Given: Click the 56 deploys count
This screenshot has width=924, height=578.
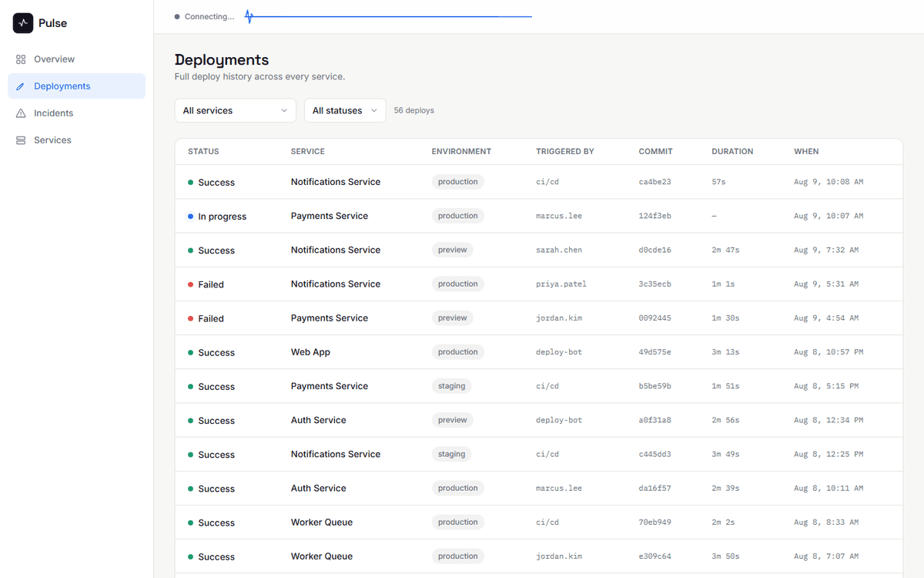Looking at the screenshot, I should click(414, 110).
